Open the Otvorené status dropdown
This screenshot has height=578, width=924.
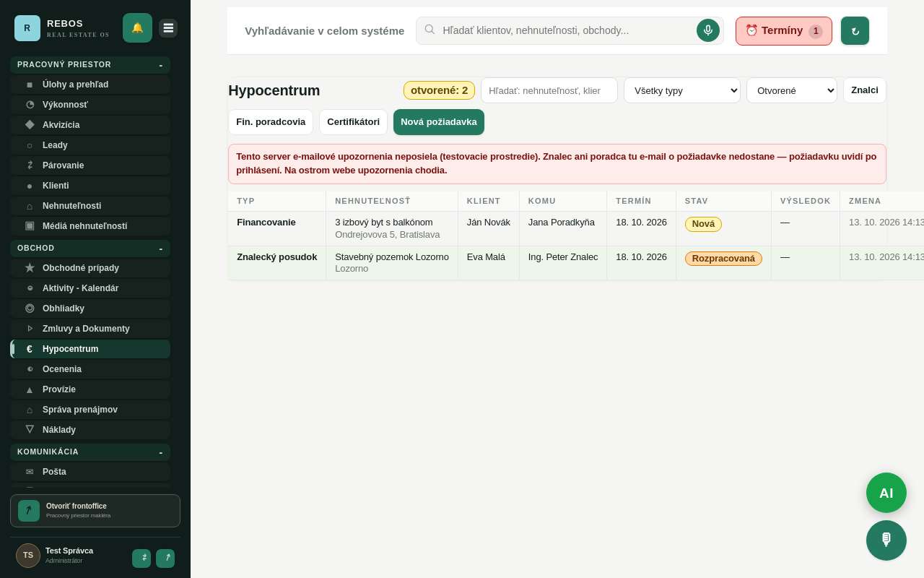point(792,90)
